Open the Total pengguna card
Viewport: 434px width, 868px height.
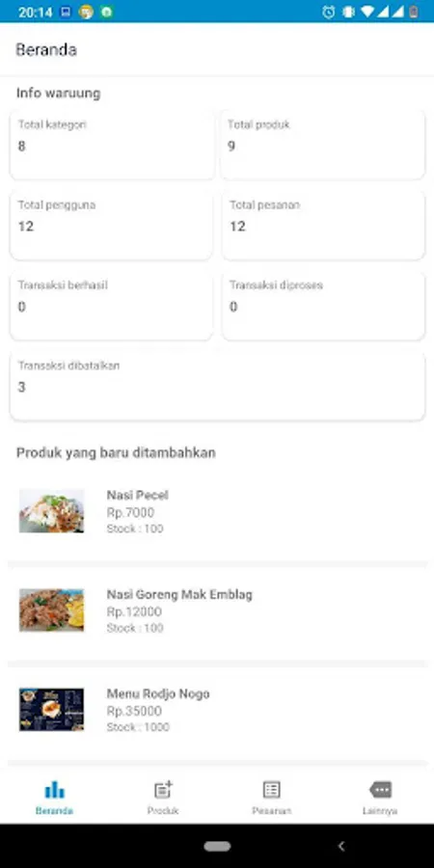tap(111, 226)
